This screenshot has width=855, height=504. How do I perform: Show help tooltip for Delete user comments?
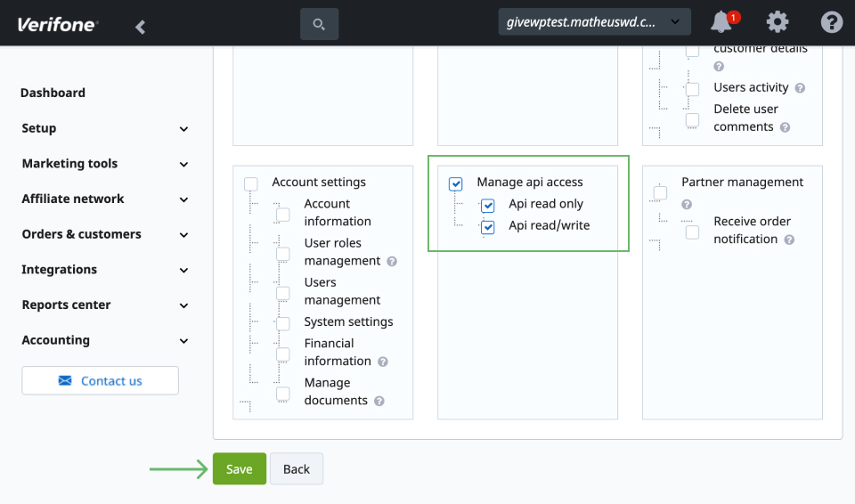785,127
